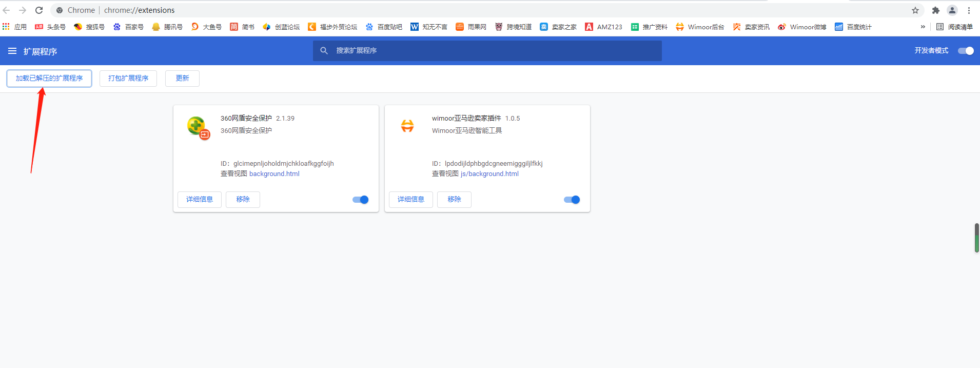Open the 百家号 bookmark
Screen dimensions: 980x368
pyautogui.click(x=128, y=27)
